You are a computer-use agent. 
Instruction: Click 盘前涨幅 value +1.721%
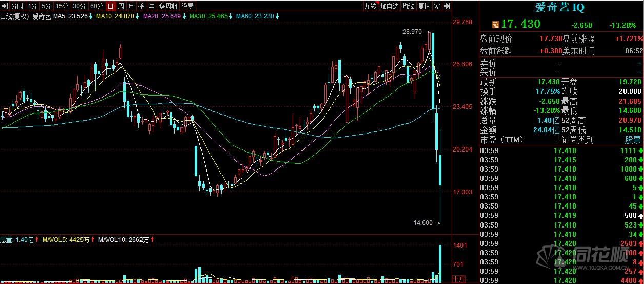[628, 39]
